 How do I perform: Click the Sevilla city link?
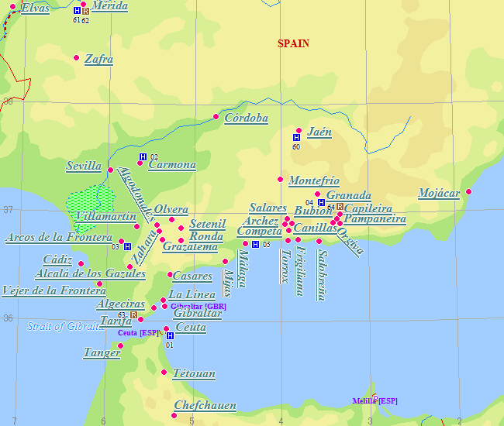click(84, 166)
